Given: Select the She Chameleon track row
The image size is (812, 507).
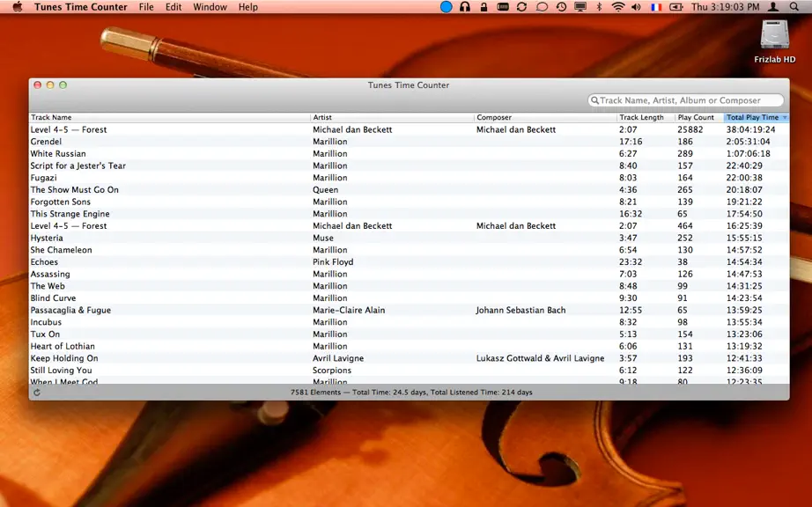Looking at the screenshot, I should 410,250.
